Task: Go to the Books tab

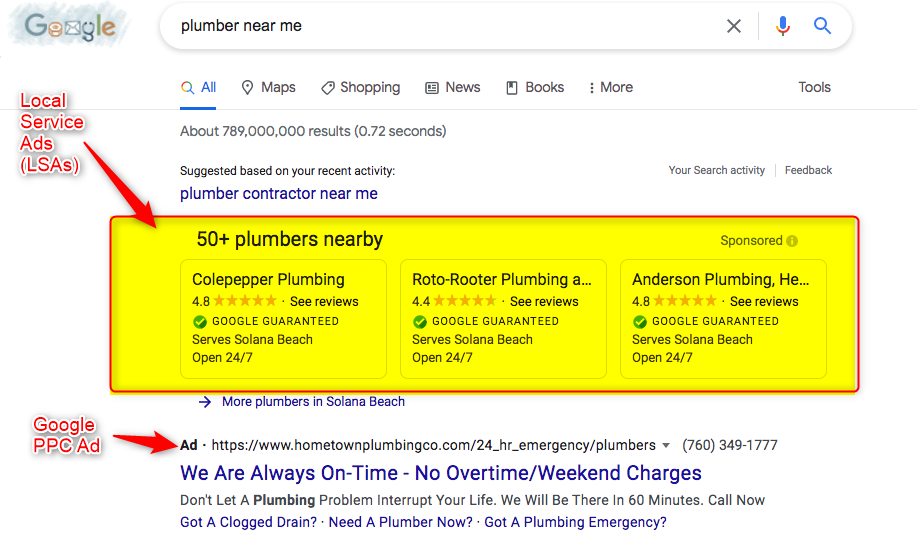Action: [x=535, y=88]
